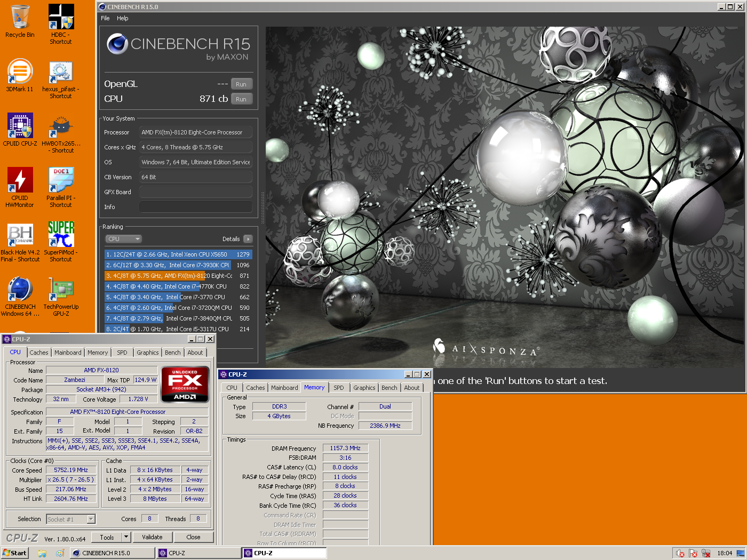Run the CPU benchmark
Viewport: 747px width, 560px height.
(x=241, y=99)
